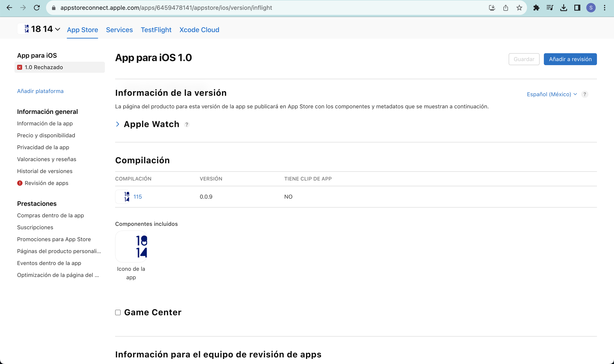Screen dimensions: 614x364
Task: Switch to the TestFlight tab
Action: click(156, 30)
